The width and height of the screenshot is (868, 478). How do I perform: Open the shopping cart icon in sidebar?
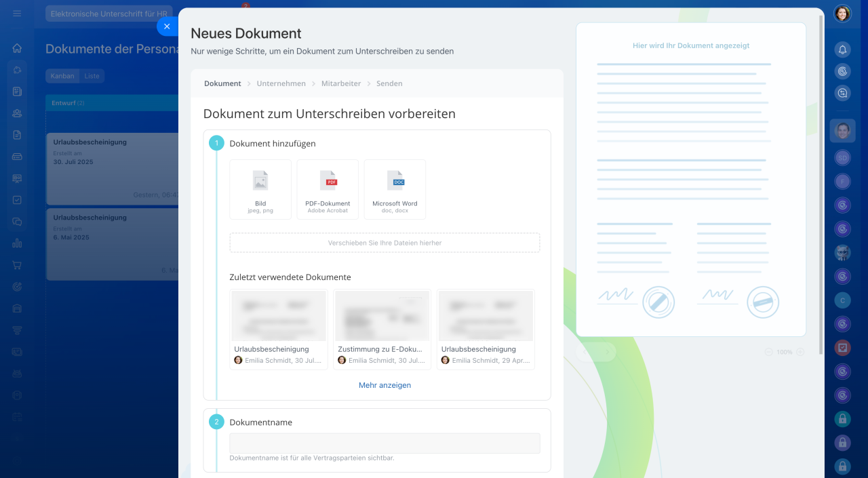[17, 265]
